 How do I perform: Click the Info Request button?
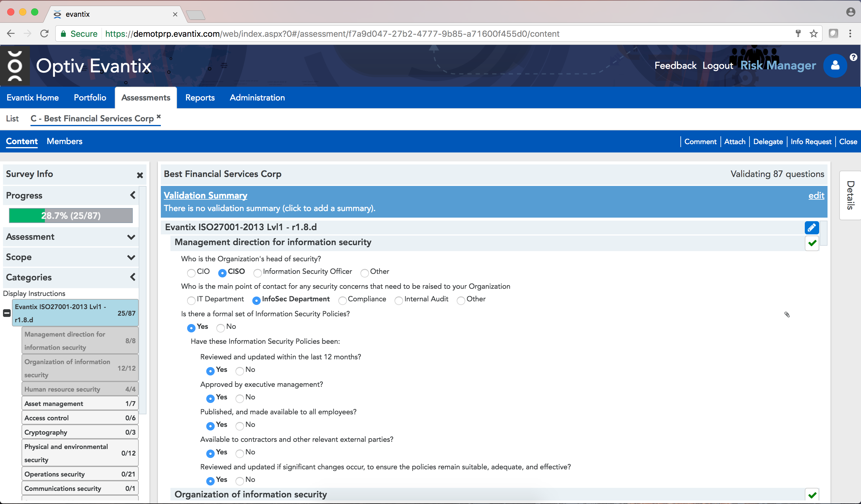point(810,141)
